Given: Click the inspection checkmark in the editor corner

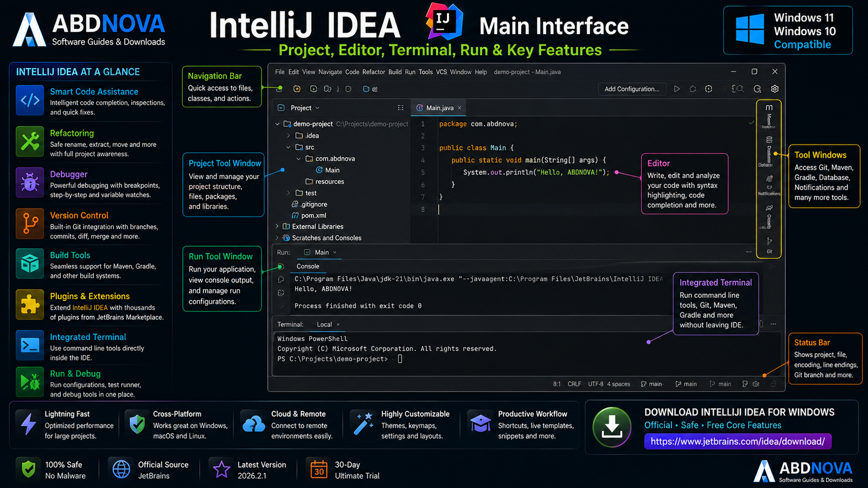Looking at the screenshot, I should point(751,123).
